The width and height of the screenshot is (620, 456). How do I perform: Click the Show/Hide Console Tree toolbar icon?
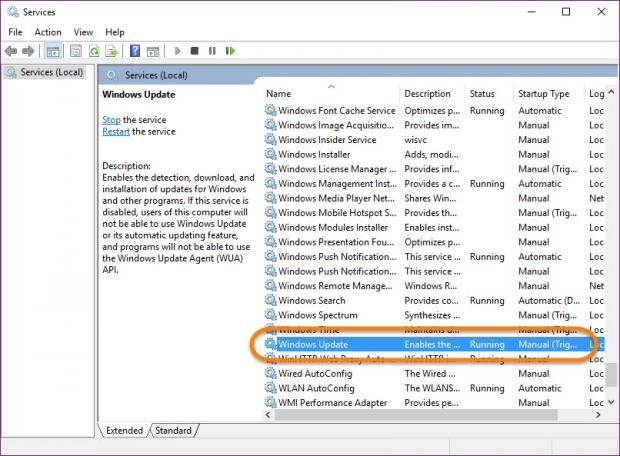53,51
